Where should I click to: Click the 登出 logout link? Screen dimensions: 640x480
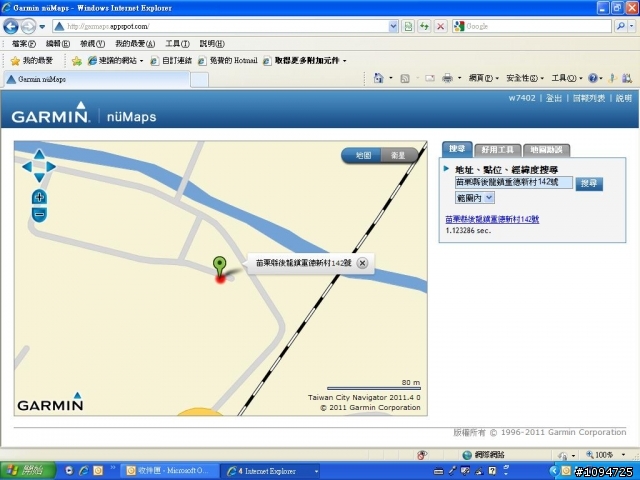coord(553,98)
